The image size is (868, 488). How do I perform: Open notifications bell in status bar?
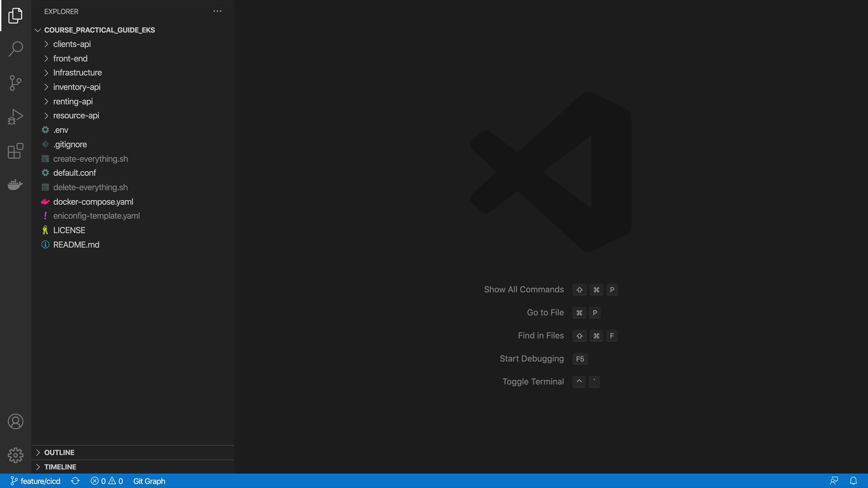pyautogui.click(x=853, y=481)
